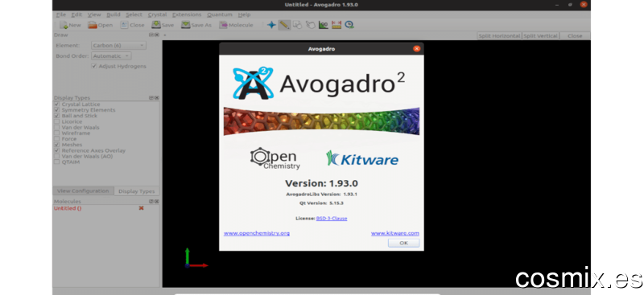Open the Animation clock tool
The image size is (644, 295).
pyautogui.click(x=349, y=25)
